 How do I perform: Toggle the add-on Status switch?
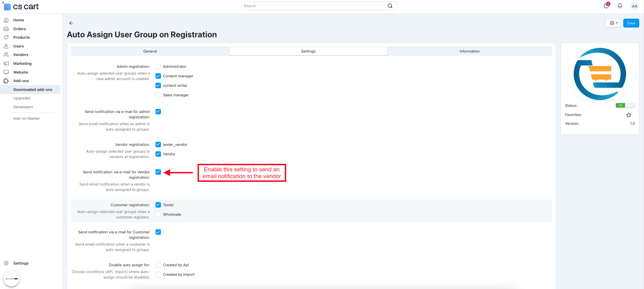[x=625, y=105]
